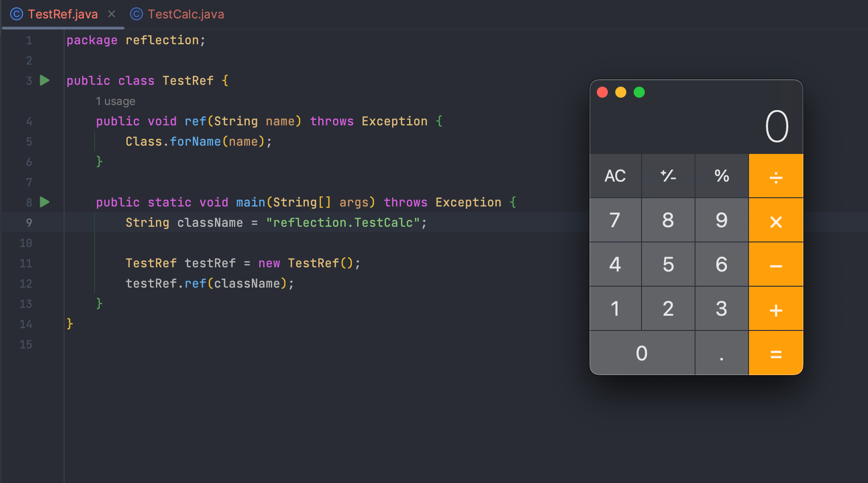
Task: Click testRef.ref(className) call on line 12
Action: tap(210, 283)
